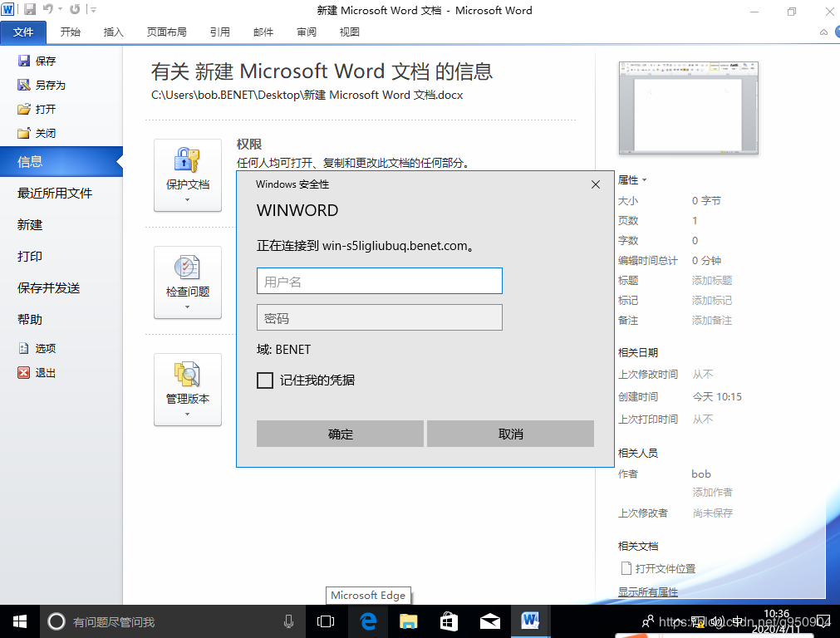This screenshot has height=638, width=840.
Task: Click the document preview thumbnail
Action: [689, 108]
